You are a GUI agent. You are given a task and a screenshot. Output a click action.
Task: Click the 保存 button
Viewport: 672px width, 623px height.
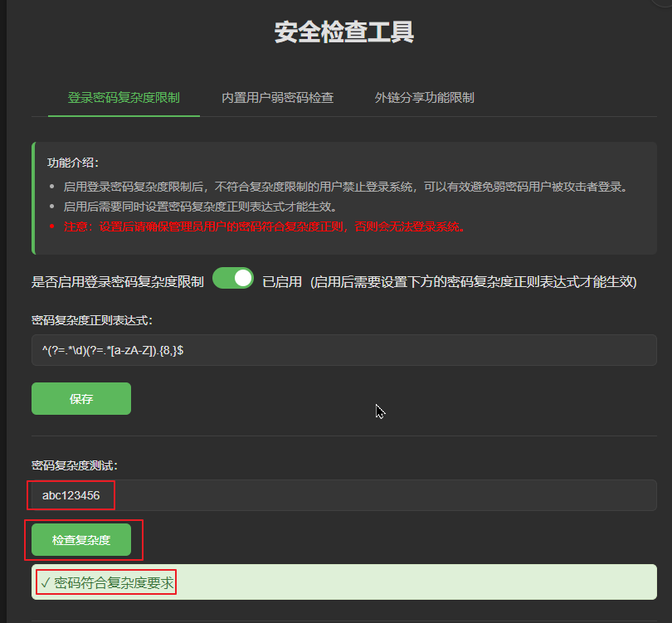(x=81, y=398)
